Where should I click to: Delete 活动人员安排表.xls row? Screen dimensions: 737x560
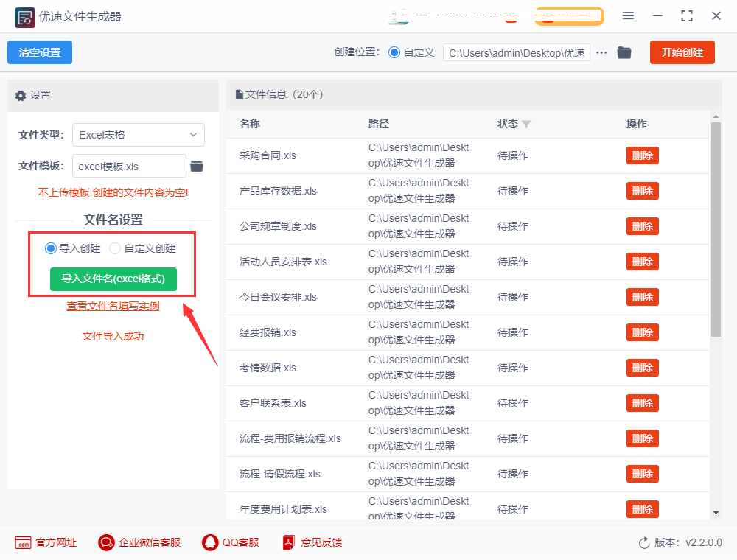[642, 262]
